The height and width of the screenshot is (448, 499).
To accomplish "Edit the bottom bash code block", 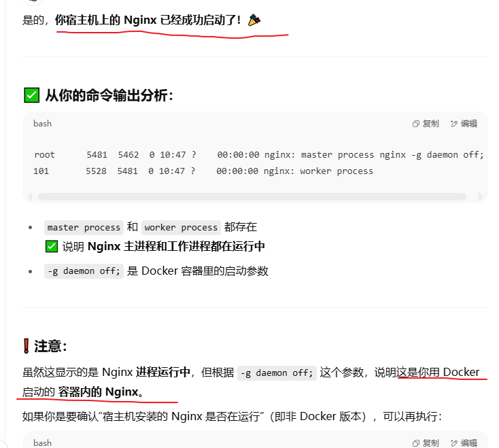I will 464,443.
